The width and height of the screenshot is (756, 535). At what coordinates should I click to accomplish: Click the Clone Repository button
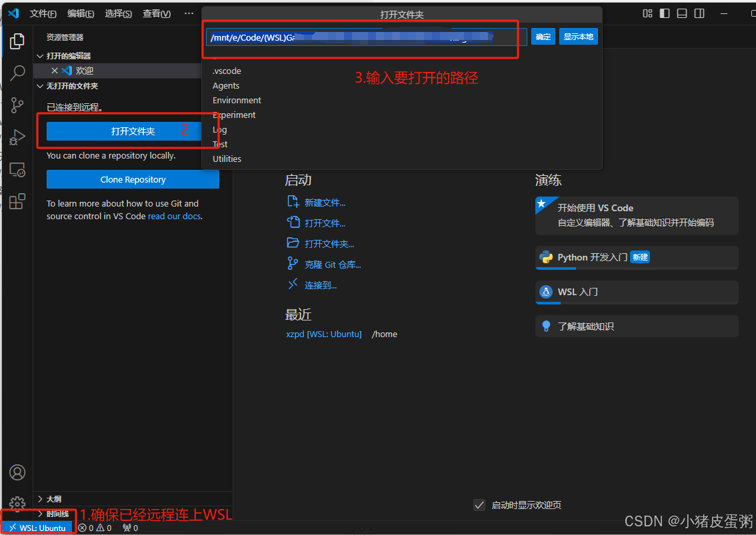pyautogui.click(x=133, y=179)
